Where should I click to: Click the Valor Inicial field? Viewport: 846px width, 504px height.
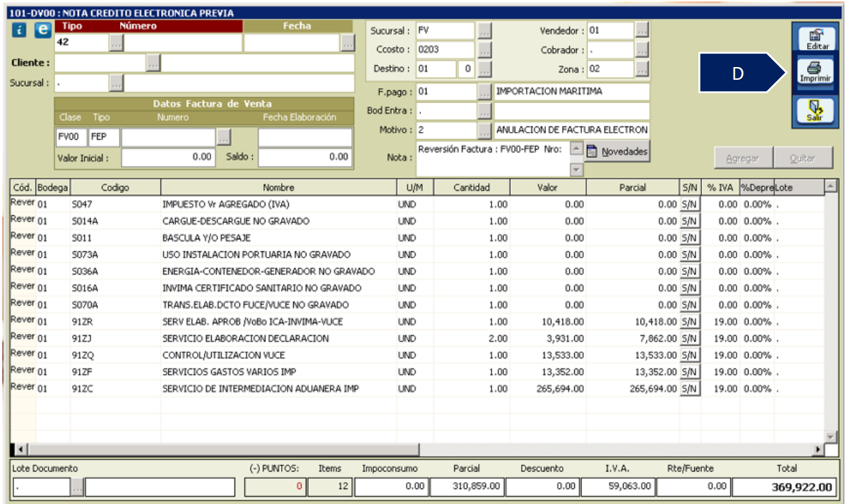168,157
